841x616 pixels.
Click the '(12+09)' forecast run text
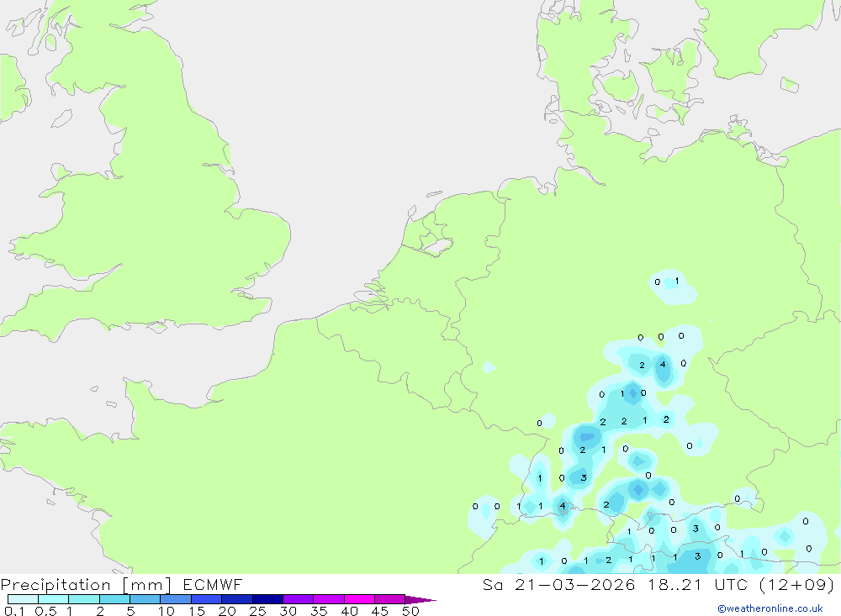(797, 584)
